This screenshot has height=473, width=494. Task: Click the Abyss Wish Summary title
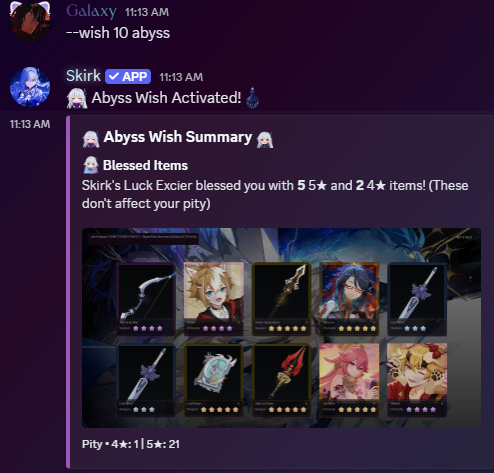coord(178,137)
